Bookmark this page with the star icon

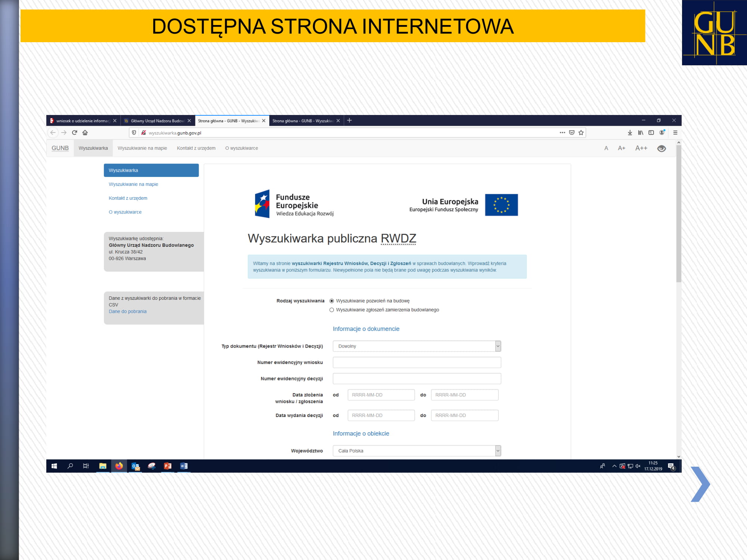(x=581, y=133)
